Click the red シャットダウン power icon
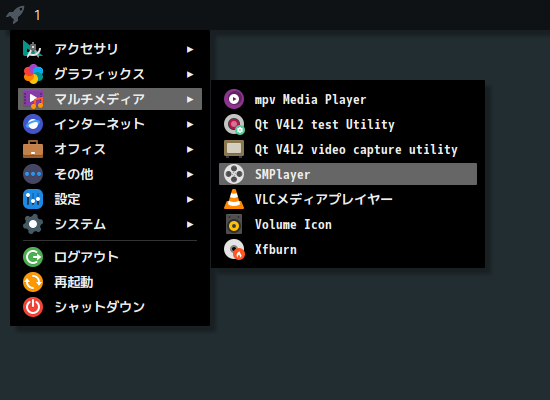 coord(33,307)
